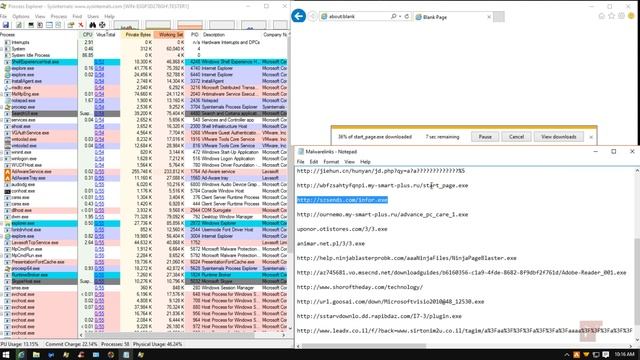Select the winlogon.exe process row
This screenshot has width=640, height=360.
point(143,158)
